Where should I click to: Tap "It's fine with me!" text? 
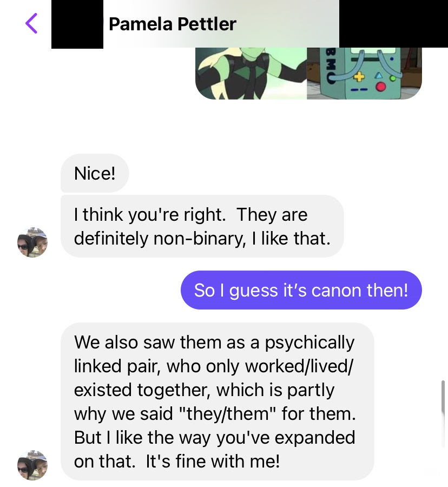point(213,461)
